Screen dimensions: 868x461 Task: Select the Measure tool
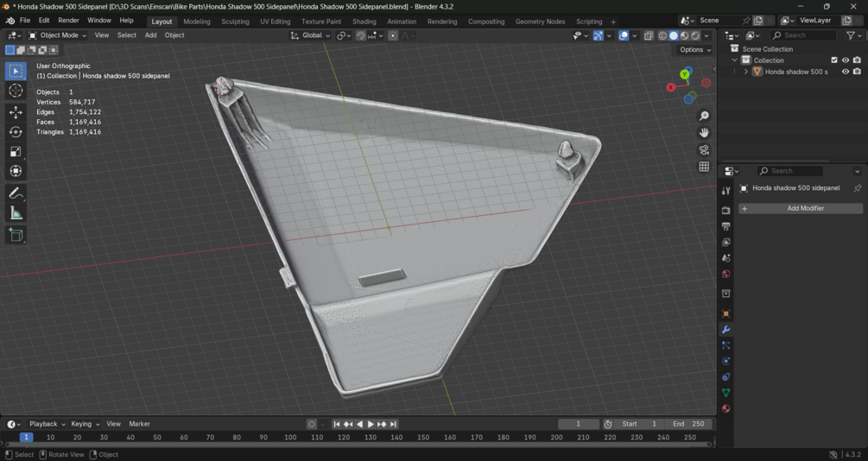pos(16,213)
